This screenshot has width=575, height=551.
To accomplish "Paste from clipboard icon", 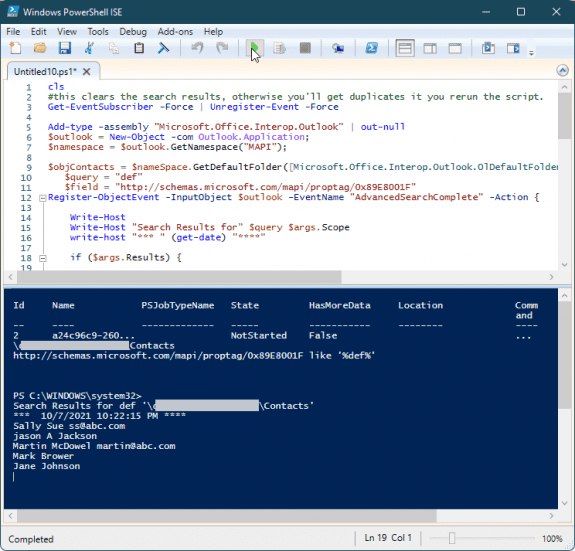I will [139, 48].
